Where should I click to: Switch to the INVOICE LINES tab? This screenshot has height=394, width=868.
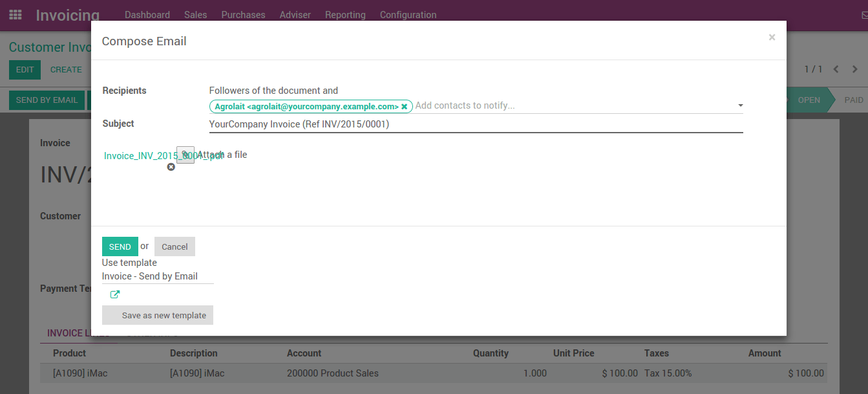78,333
